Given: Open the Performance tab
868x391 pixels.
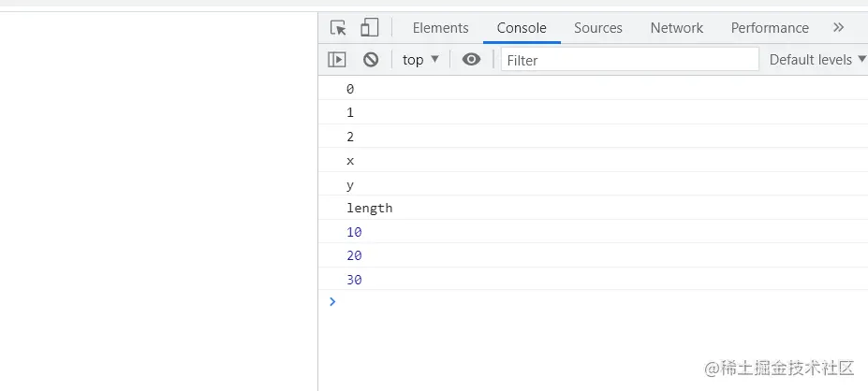Looking at the screenshot, I should 770,28.
